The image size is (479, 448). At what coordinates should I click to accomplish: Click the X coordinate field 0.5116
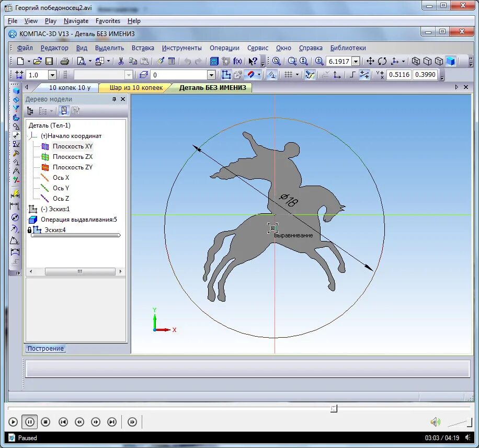399,75
